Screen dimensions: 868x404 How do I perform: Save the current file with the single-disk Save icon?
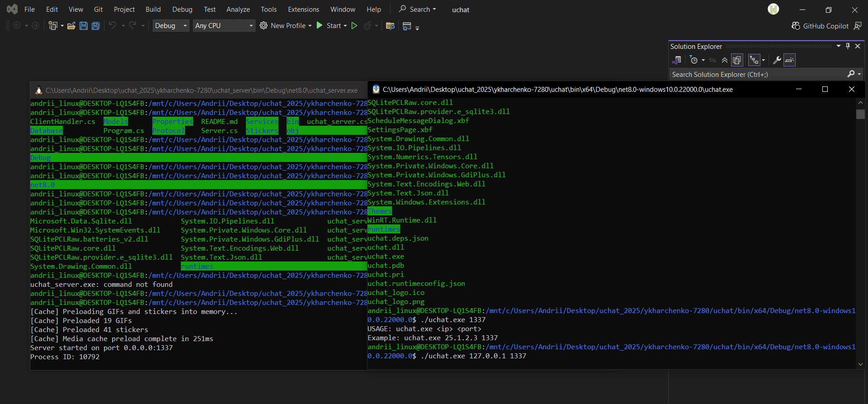point(84,26)
